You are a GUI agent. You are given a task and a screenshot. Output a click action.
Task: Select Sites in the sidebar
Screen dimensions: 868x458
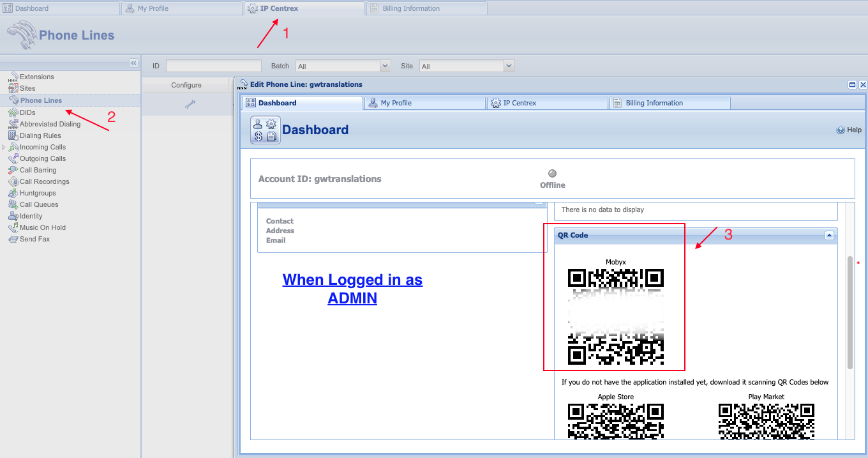coord(27,88)
